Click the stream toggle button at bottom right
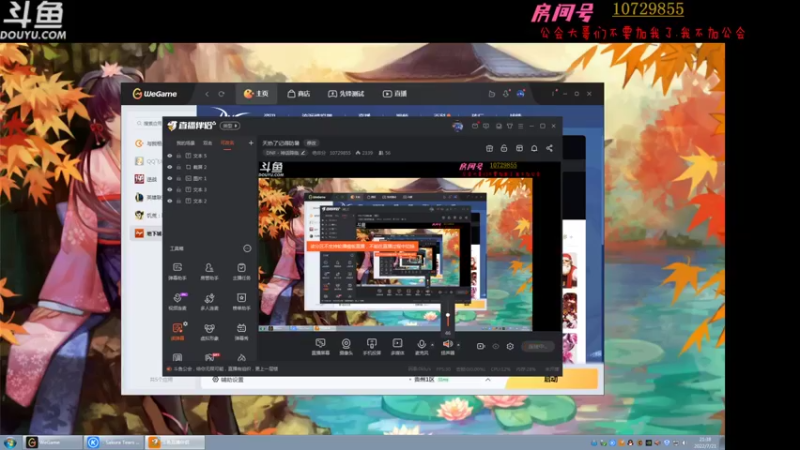The image size is (800, 450). pos(538,346)
